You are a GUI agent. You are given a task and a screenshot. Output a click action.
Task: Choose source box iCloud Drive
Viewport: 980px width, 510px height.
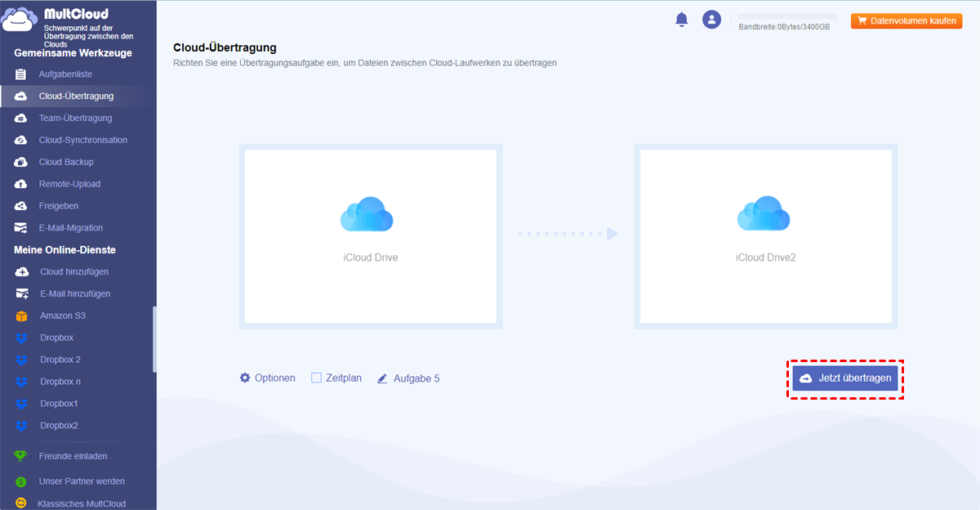click(371, 237)
